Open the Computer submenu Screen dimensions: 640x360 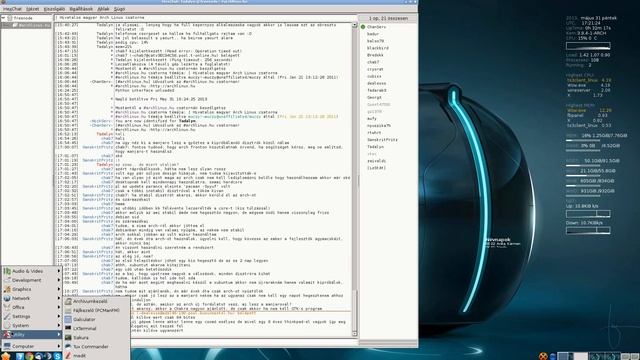click(32, 346)
